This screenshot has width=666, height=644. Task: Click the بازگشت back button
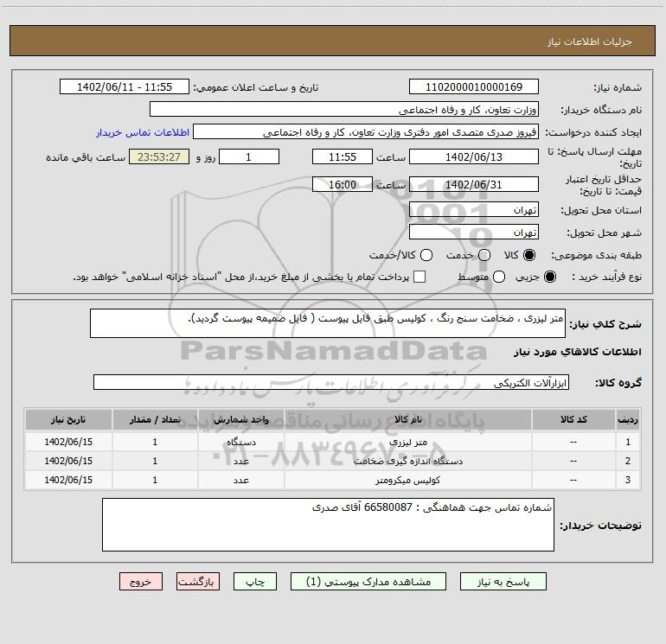click(x=198, y=582)
